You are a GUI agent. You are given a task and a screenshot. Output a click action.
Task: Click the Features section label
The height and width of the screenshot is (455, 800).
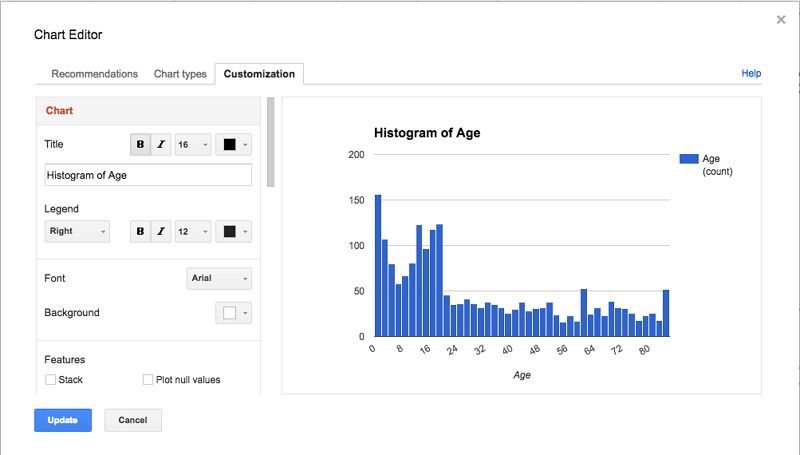(x=65, y=360)
